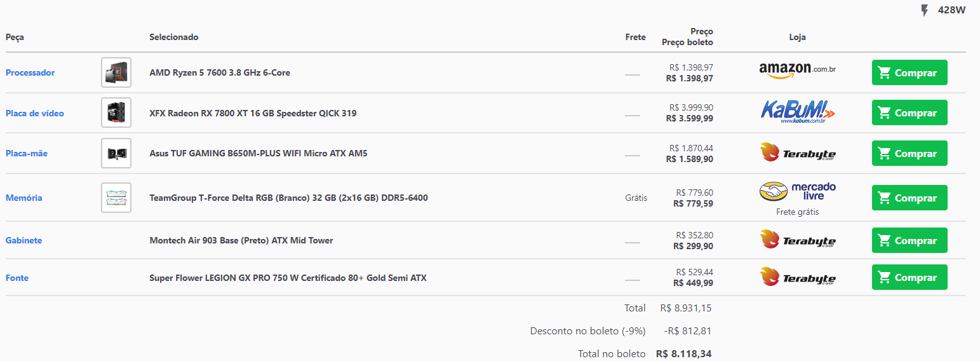The width and height of the screenshot is (980, 361).
Task: Open the XFX Radeon RX 7800 XT thumbnail
Action: tap(116, 112)
